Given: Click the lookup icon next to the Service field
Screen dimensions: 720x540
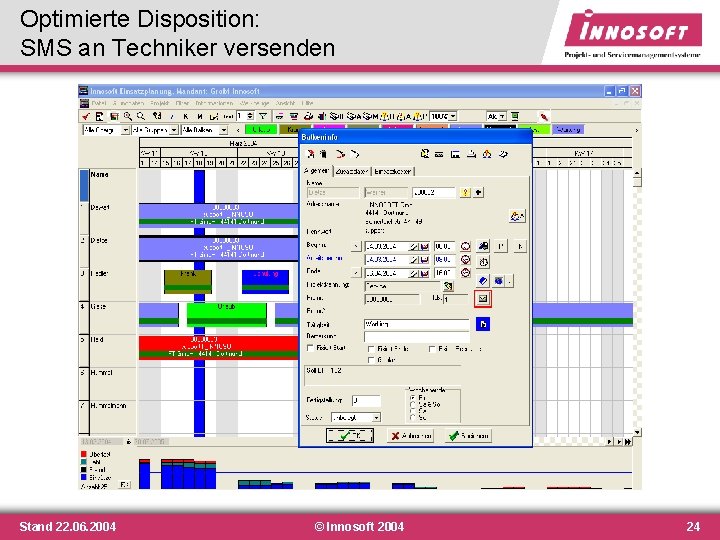Looking at the screenshot, I should (x=448, y=286).
